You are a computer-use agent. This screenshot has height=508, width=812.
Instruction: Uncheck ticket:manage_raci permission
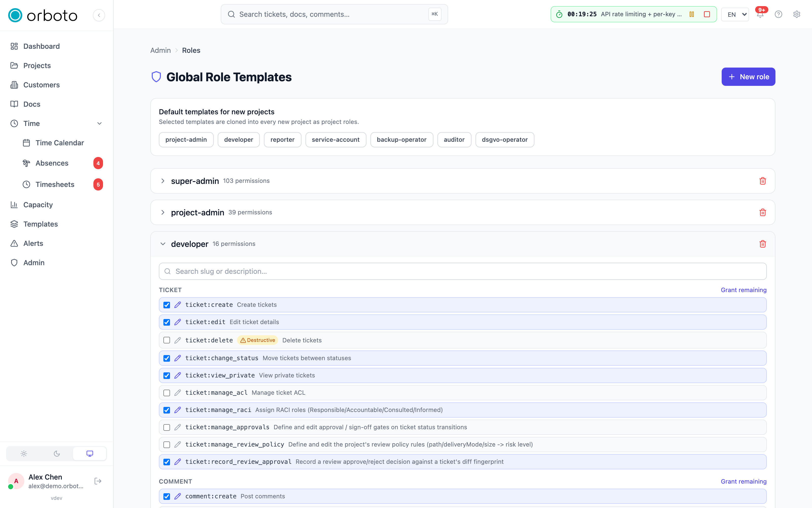click(x=167, y=410)
